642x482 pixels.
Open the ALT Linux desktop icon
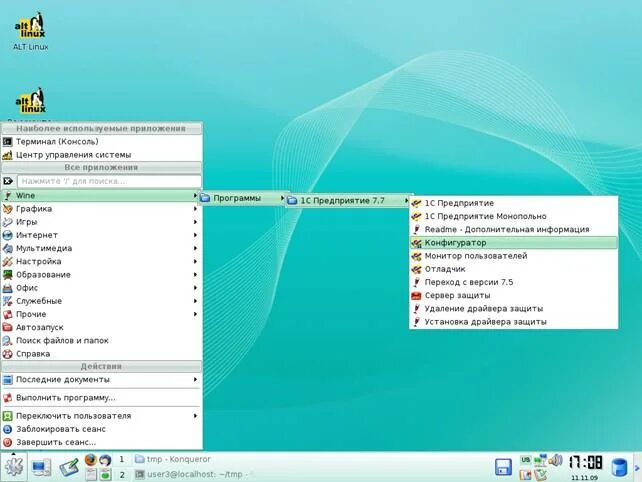31,31
